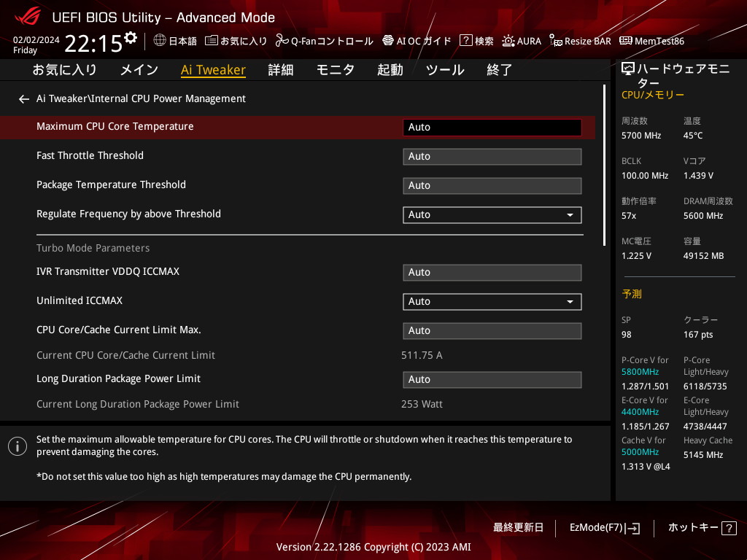Open settings gear next to the clock

coord(131,38)
